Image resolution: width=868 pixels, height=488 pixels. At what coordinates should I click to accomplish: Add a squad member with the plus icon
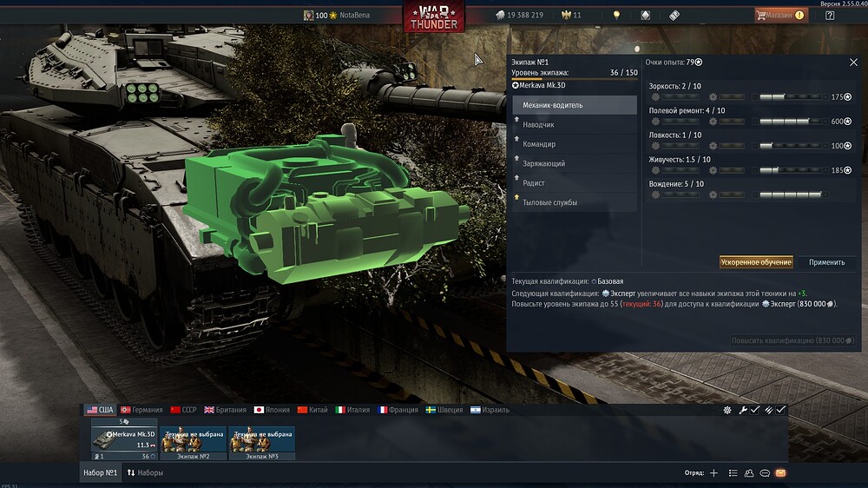[714, 472]
